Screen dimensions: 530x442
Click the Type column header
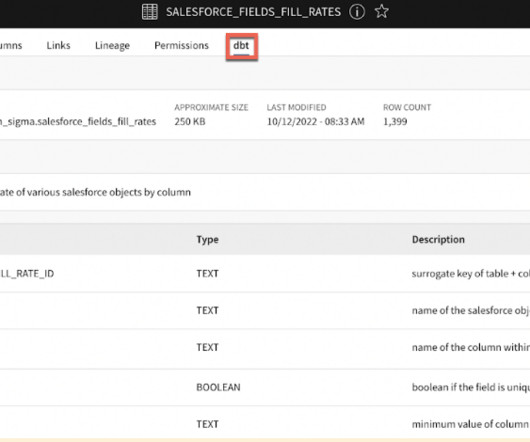click(208, 240)
